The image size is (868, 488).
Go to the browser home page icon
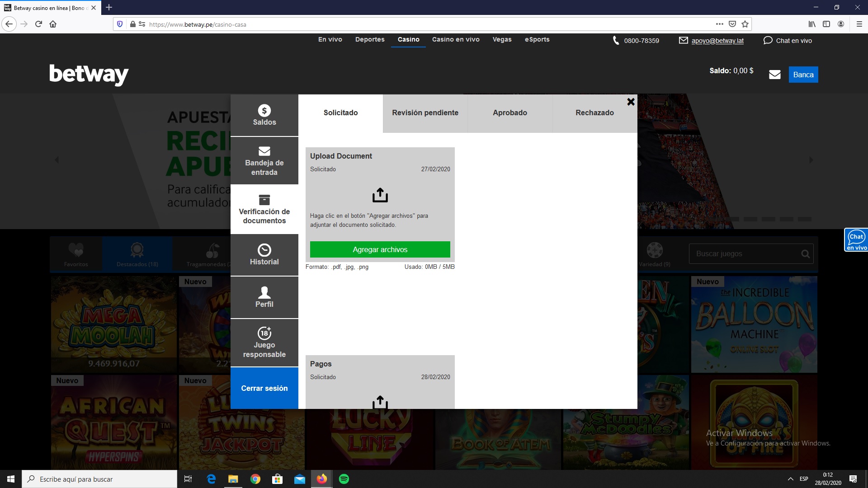pyautogui.click(x=53, y=24)
